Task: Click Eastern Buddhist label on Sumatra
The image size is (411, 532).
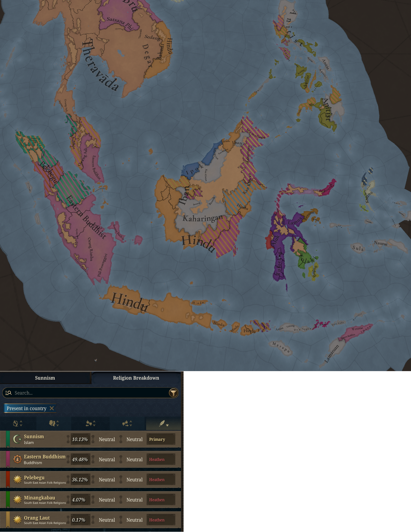Action: tap(86, 217)
